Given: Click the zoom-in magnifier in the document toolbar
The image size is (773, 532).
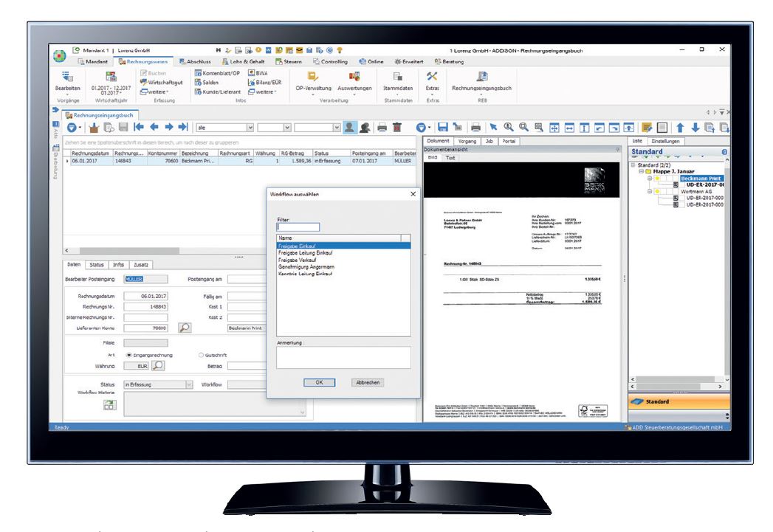Looking at the screenshot, I should tap(509, 127).
